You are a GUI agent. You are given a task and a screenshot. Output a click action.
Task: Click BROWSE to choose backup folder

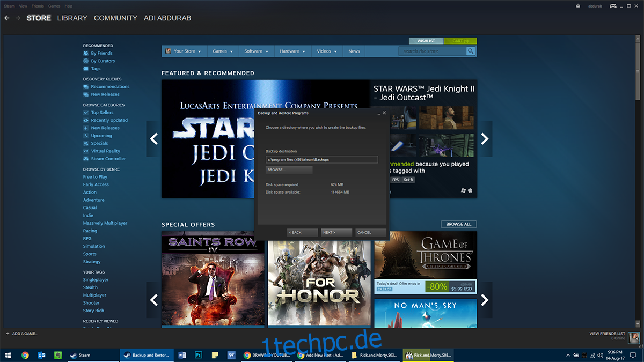(x=289, y=169)
